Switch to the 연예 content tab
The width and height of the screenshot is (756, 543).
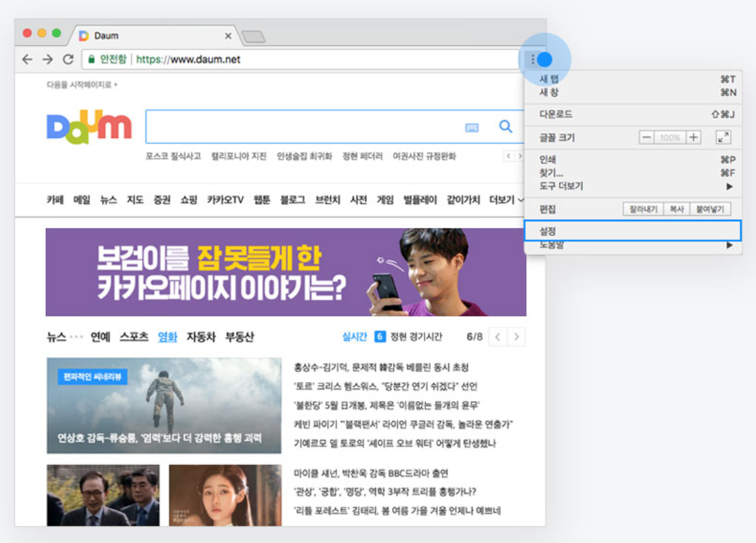pyautogui.click(x=100, y=337)
